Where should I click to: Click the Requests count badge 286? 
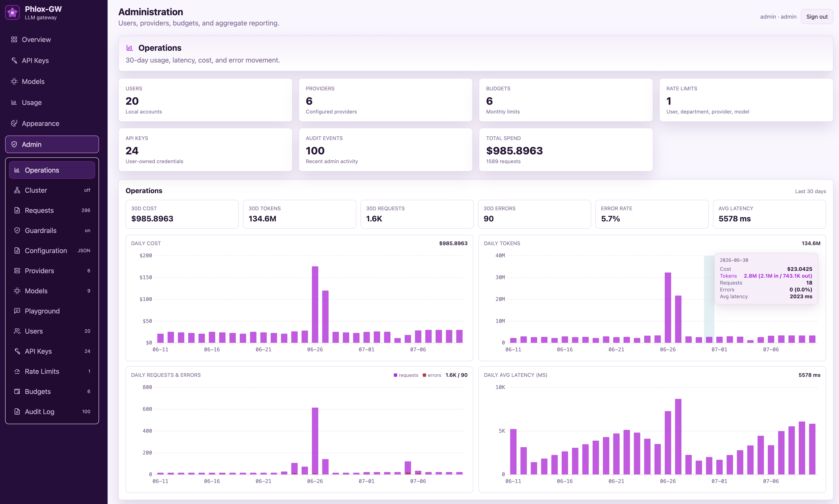(x=86, y=210)
